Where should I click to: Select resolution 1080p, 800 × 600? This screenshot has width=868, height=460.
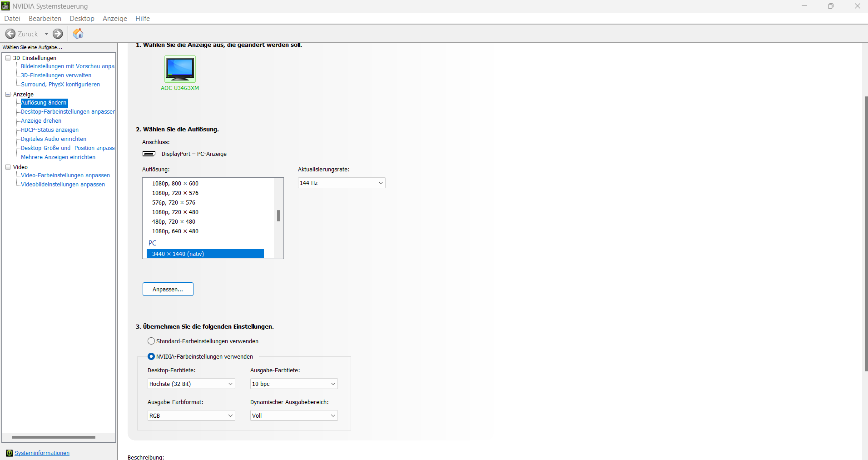pos(175,184)
